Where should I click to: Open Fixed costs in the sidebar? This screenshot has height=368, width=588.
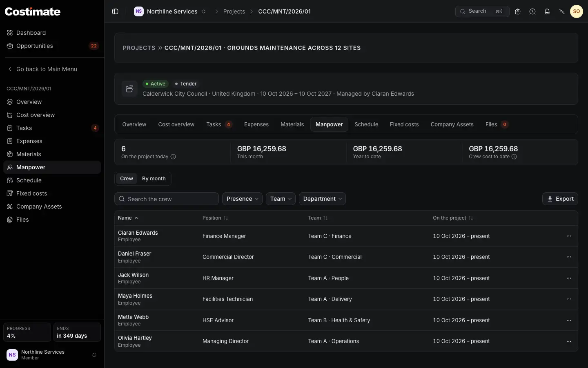[x=52, y=193]
